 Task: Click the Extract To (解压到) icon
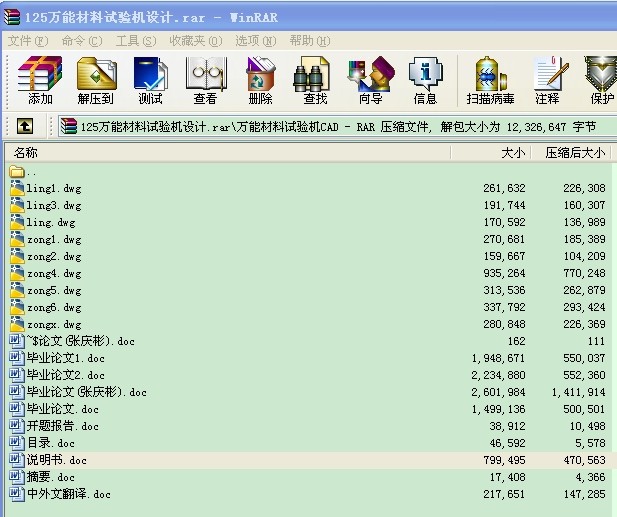point(95,79)
